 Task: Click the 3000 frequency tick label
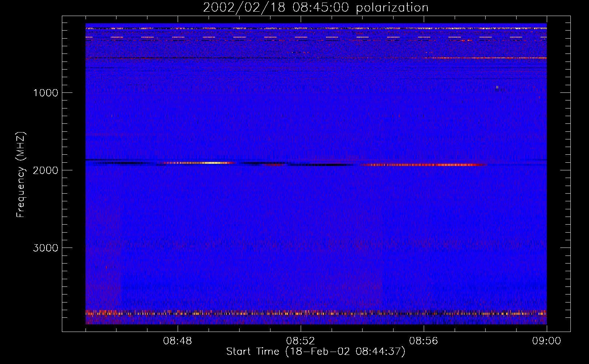[46, 248]
